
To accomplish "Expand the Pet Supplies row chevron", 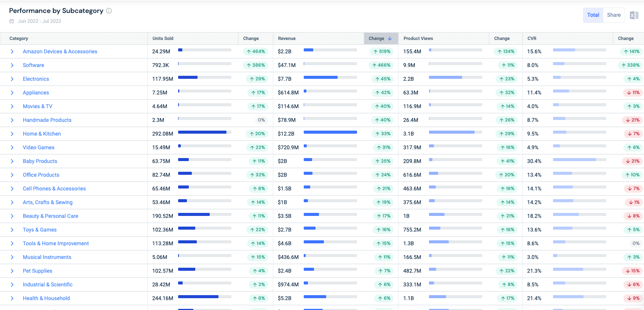I will 12,271.
